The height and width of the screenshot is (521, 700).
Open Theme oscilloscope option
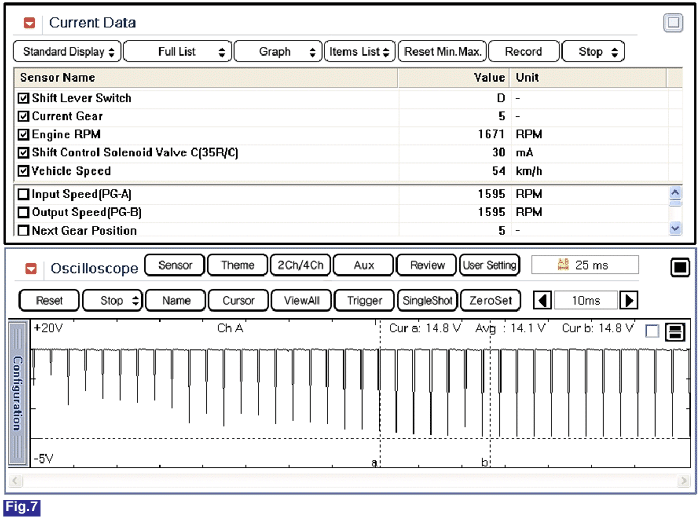click(x=238, y=265)
